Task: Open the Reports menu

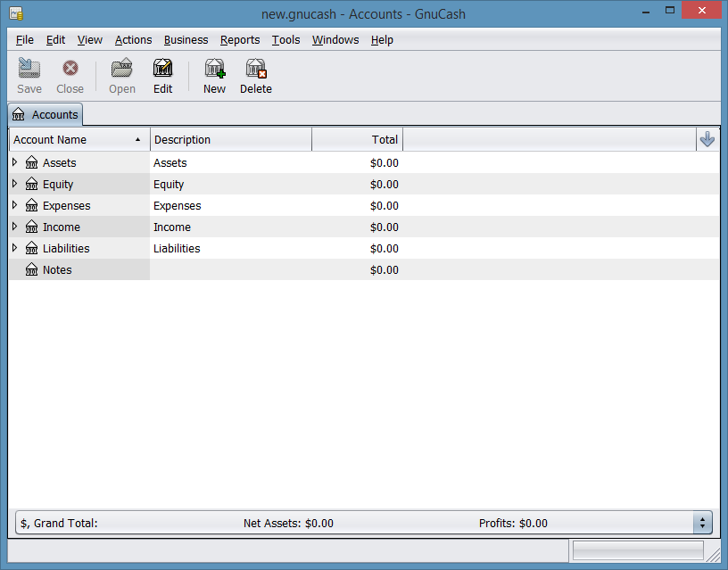Action: pos(240,40)
